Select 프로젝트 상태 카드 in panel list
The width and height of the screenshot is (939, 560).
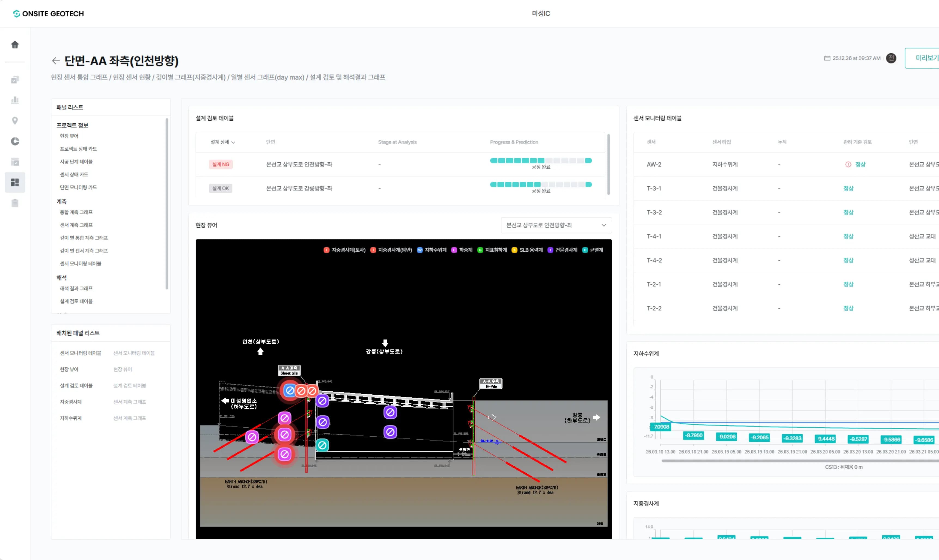pos(78,149)
